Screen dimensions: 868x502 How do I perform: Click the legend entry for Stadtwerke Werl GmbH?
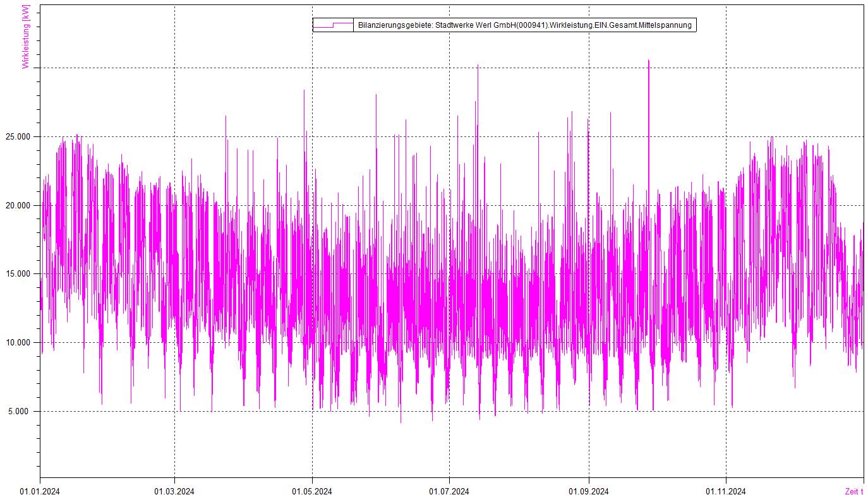(x=504, y=25)
